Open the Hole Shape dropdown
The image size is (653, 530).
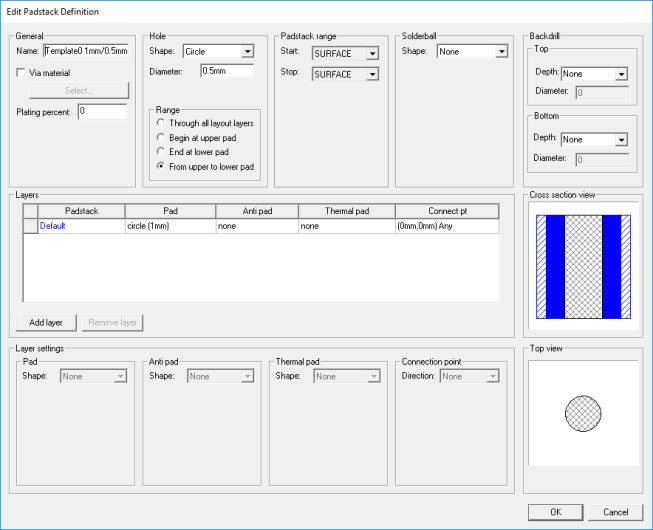pos(247,52)
